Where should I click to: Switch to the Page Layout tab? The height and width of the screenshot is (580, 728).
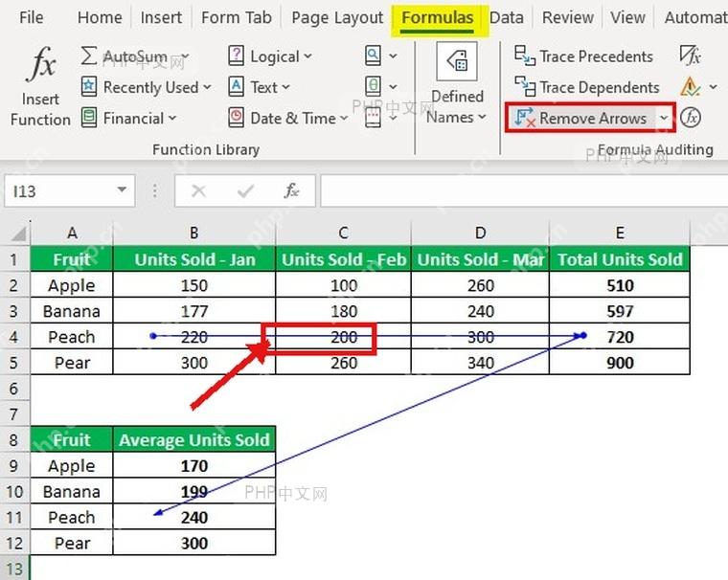click(x=337, y=17)
